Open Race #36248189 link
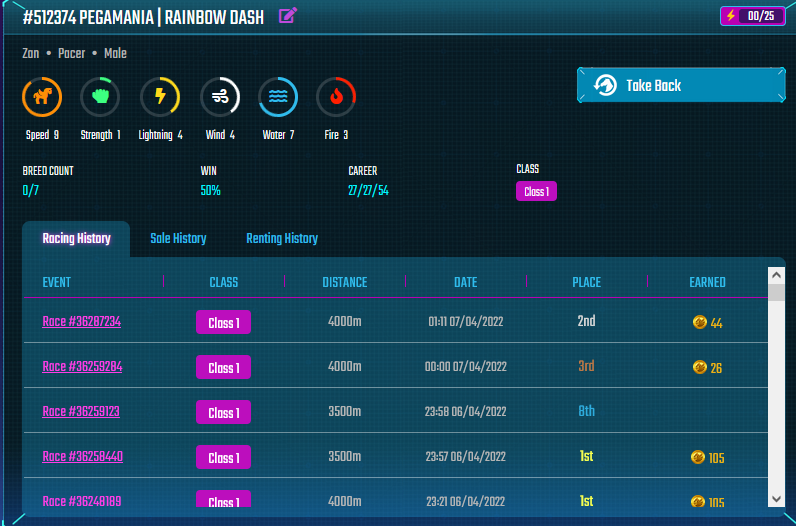The height and width of the screenshot is (526, 796). [82, 502]
